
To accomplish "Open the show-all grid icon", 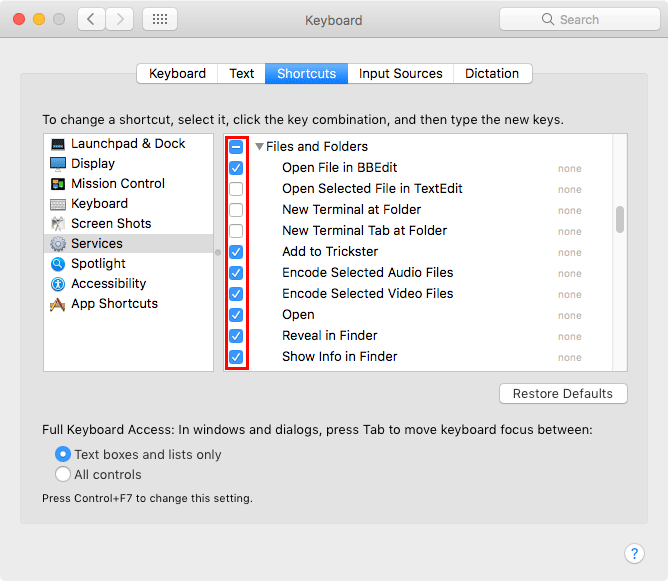I will tap(160, 19).
